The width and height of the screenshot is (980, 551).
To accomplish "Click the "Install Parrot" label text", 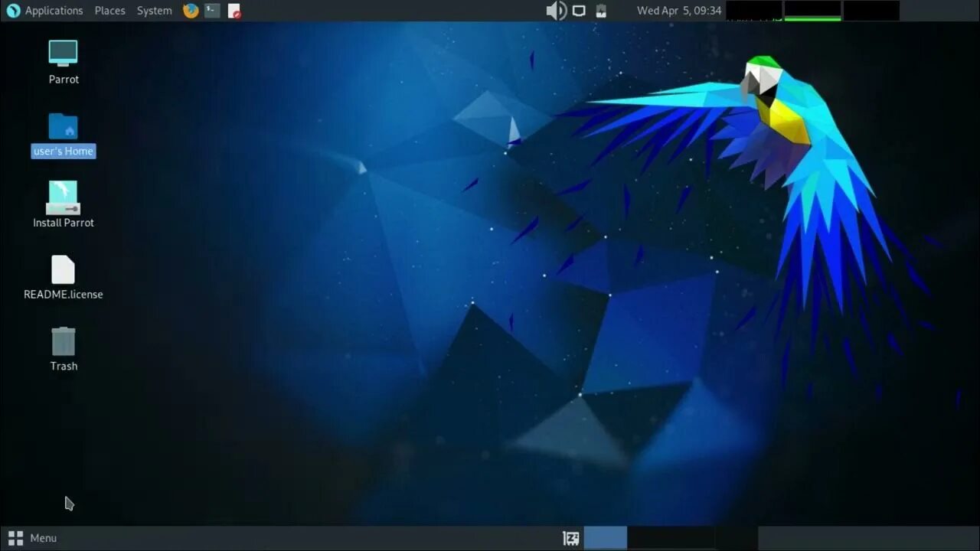I will pyautogui.click(x=64, y=223).
